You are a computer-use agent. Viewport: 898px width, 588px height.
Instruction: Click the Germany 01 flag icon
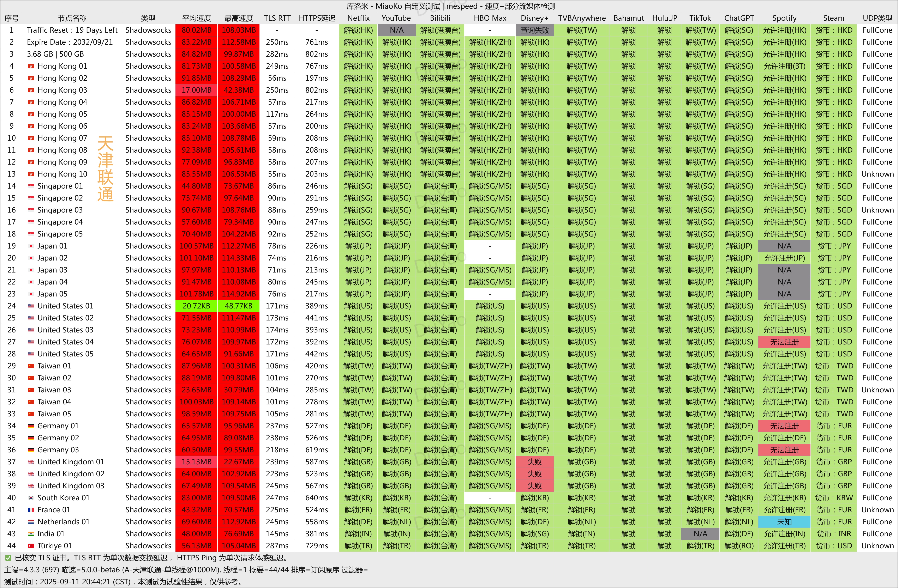coord(31,426)
